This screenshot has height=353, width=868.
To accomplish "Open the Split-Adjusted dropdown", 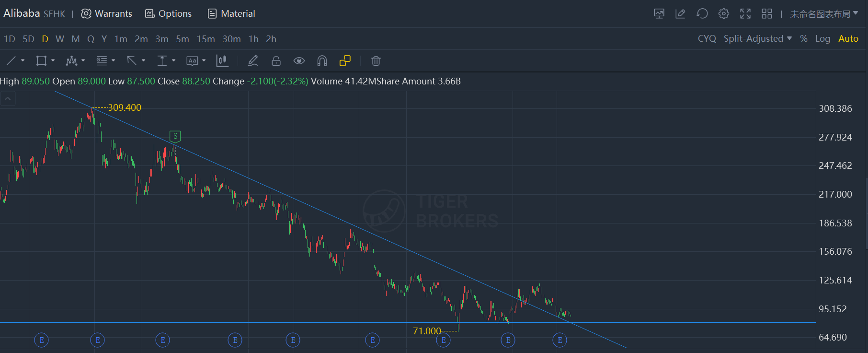I will (758, 39).
